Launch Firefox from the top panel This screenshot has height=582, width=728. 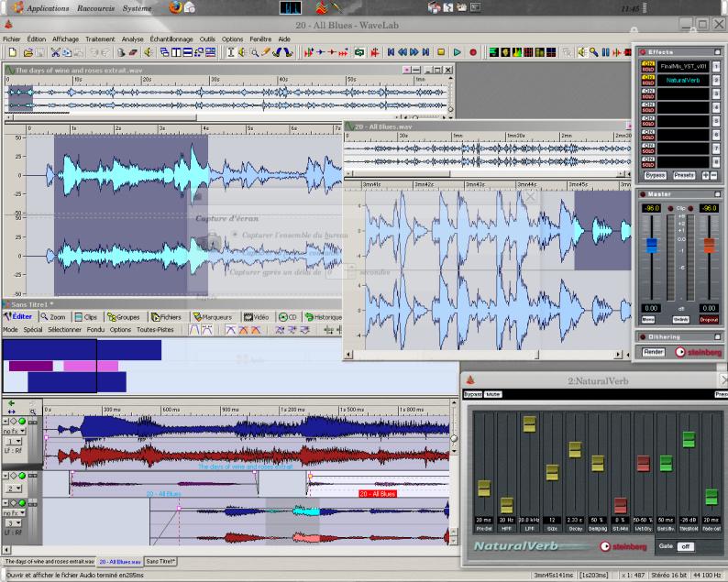point(175,7)
